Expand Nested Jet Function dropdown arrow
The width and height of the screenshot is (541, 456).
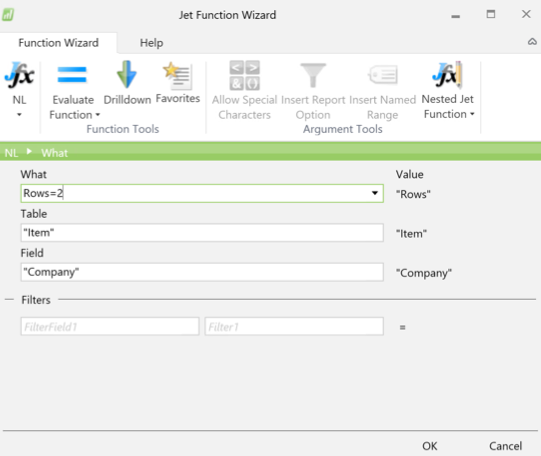[472, 114]
